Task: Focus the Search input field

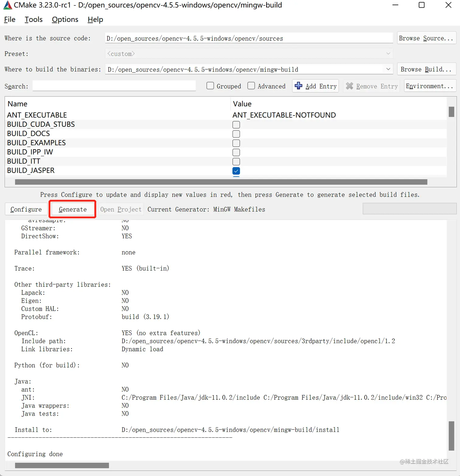Action: pyautogui.click(x=114, y=86)
